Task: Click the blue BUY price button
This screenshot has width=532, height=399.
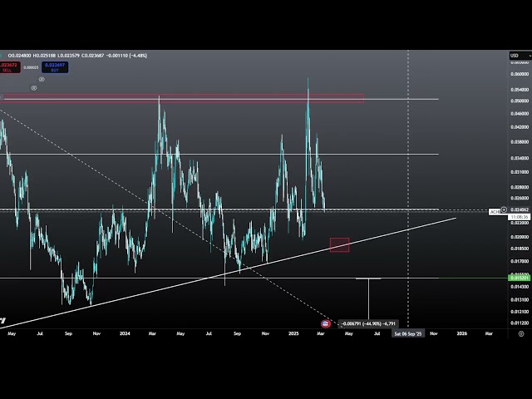Action: [56, 66]
